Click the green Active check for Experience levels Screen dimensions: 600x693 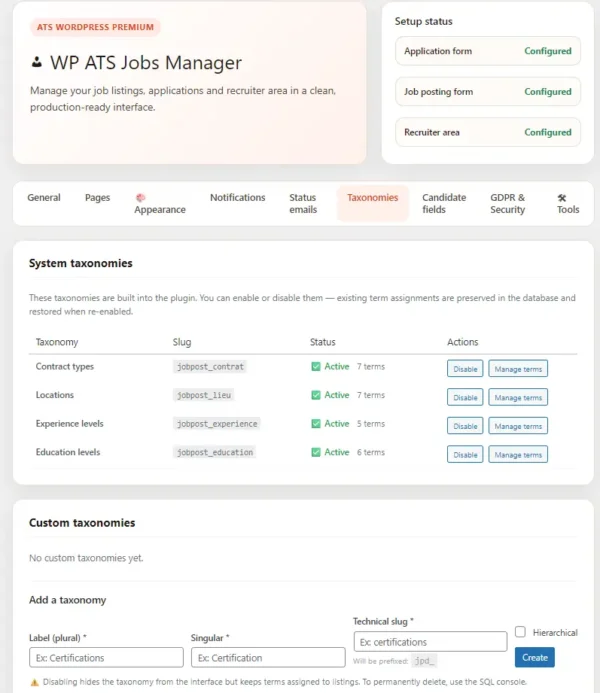(x=315, y=424)
